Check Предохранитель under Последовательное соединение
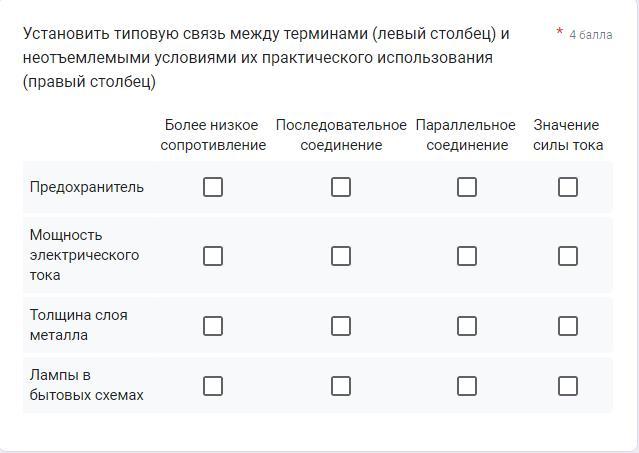 pyautogui.click(x=341, y=187)
